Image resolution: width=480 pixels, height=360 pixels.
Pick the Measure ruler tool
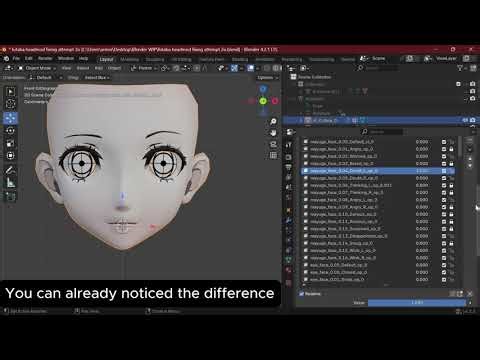click(10, 183)
